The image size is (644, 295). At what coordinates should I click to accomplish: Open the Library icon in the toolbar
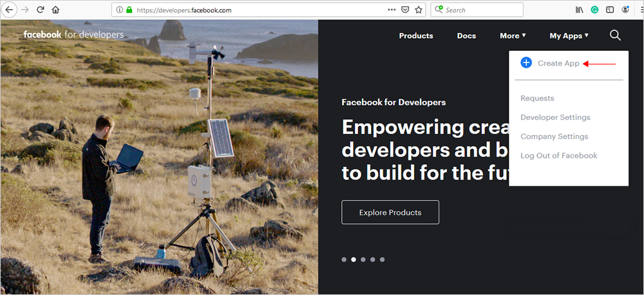[579, 10]
